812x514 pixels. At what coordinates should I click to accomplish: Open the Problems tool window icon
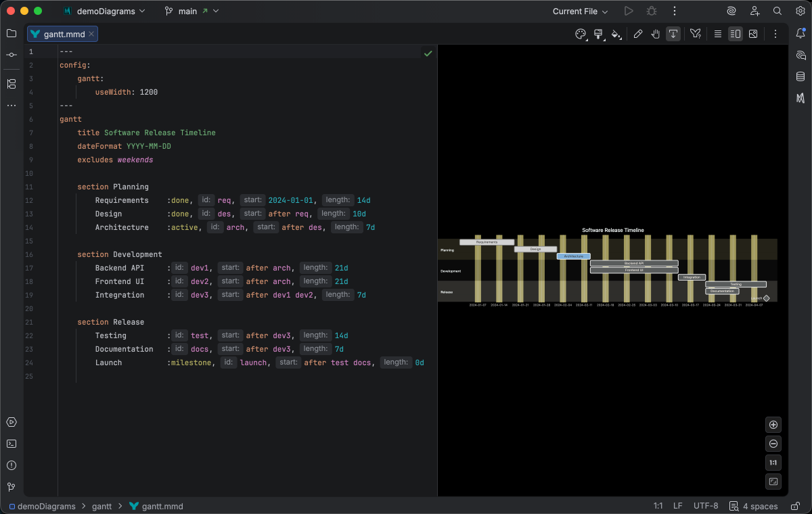12,465
